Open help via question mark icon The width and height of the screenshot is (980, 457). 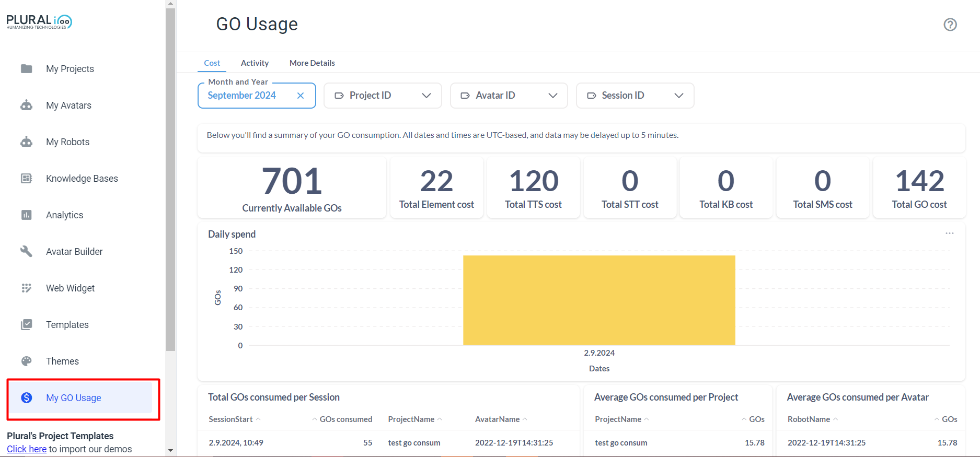(950, 25)
